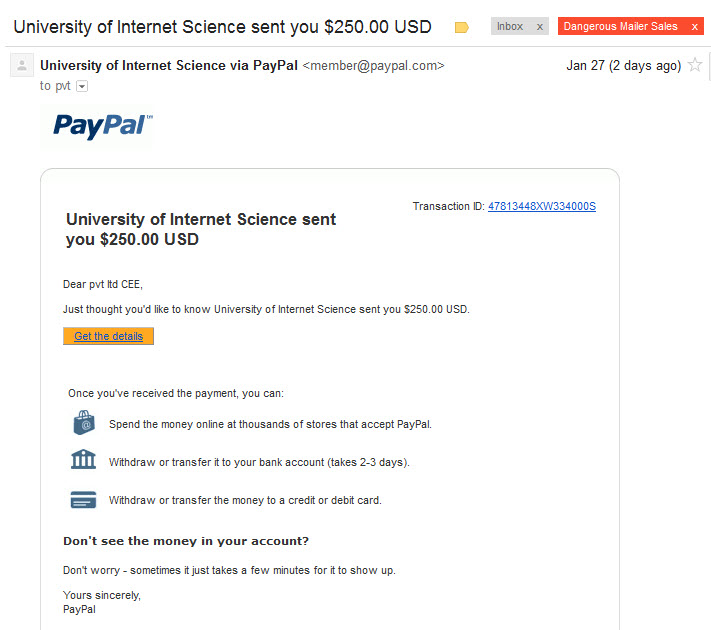This screenshot has width=711, height=630.
Task: Open the Inbox label
Action: [x=510, y=26]
